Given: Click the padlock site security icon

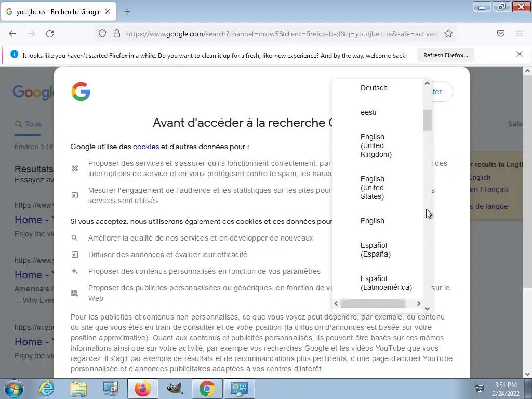Looking at the screenshot, I should pyautogui.click(x=117, y=34).
